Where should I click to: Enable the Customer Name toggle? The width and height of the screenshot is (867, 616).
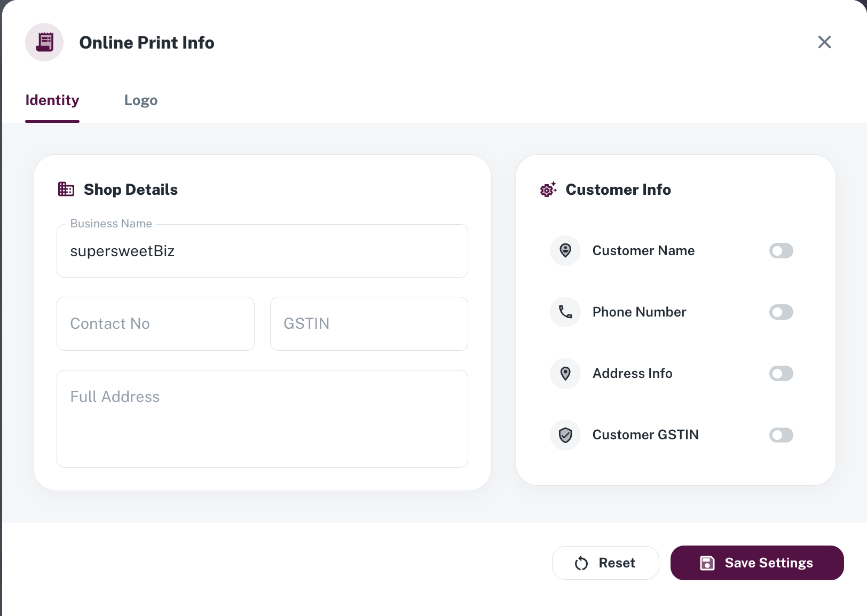point(781,251)
